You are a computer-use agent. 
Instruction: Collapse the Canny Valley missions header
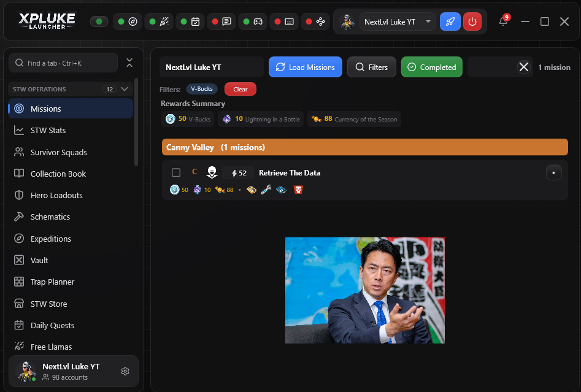pyautogui.click(x=365, y=147)
